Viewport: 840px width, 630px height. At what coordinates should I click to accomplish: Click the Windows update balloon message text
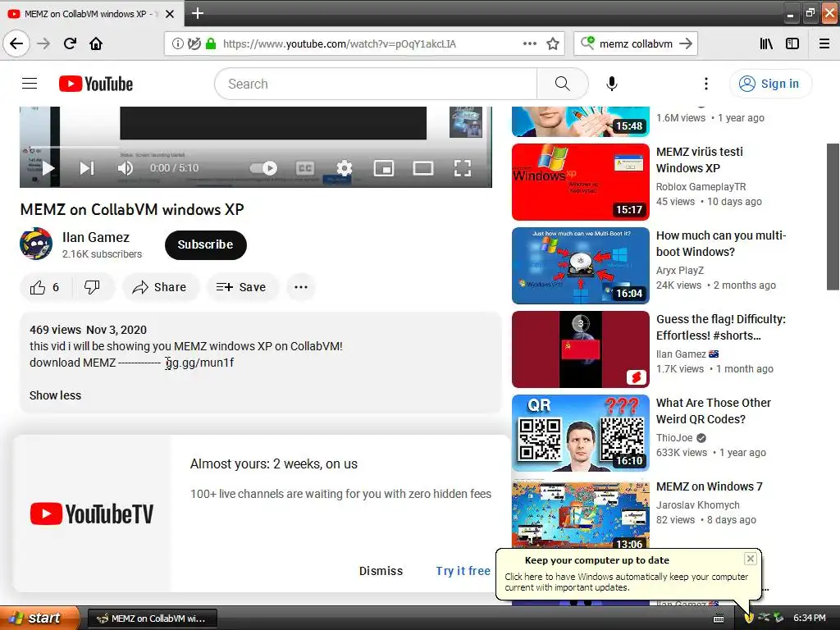pyautogui.click(x=626, y=582)
